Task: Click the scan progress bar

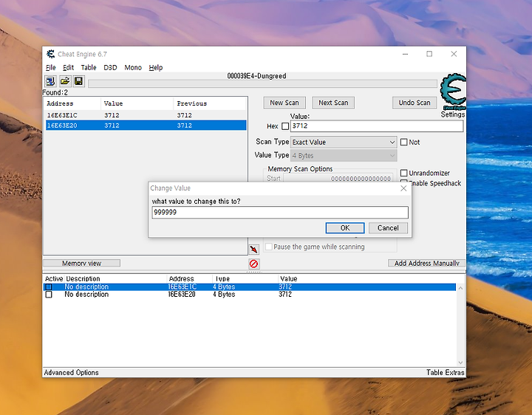Action: [262, 83]
